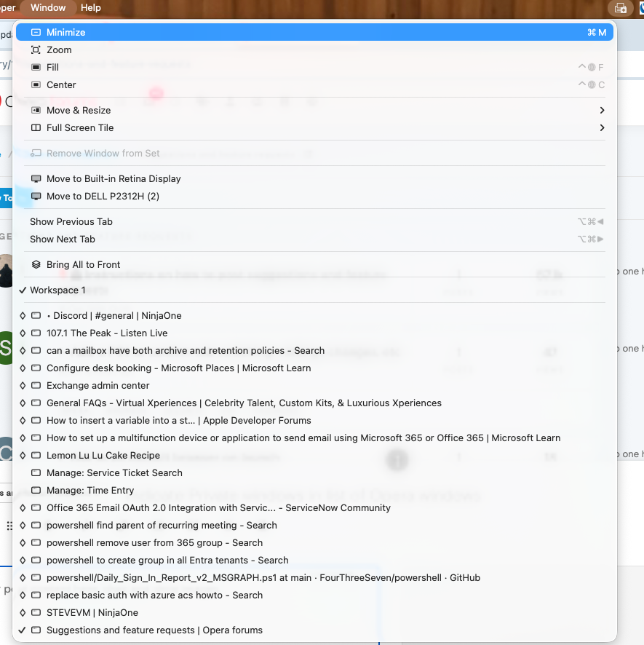
Task: Expand the Full Screen Tile submenu arrow
Action: pyautogui.click(x=602, y=127)
